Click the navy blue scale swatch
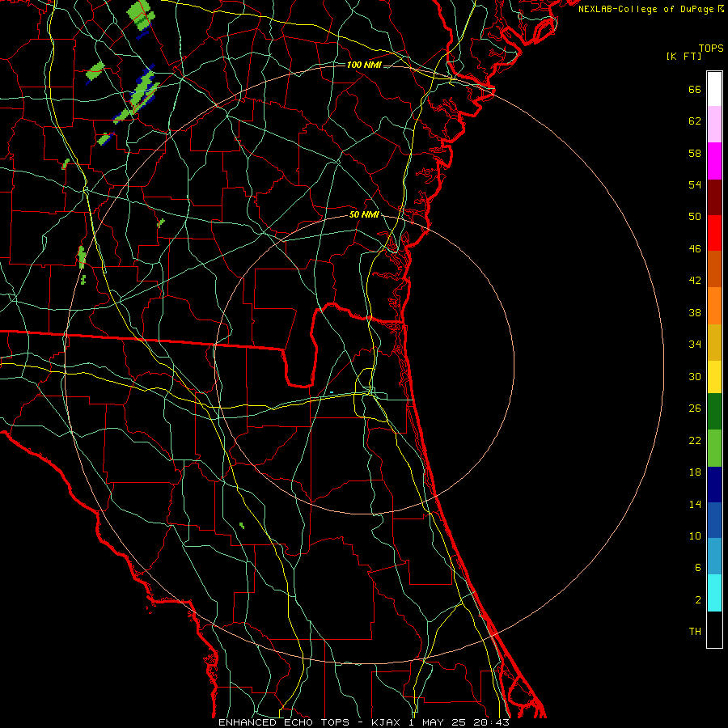This screenshot has width=728, height=728. click(x=714, y=485)
